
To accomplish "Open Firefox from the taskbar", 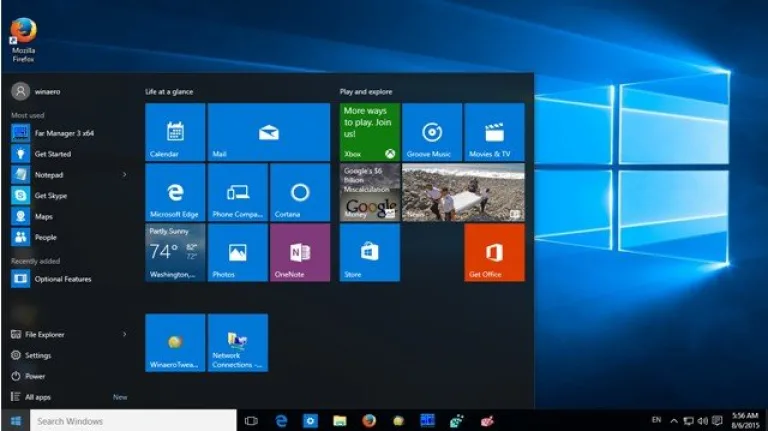I will point(369,421).
